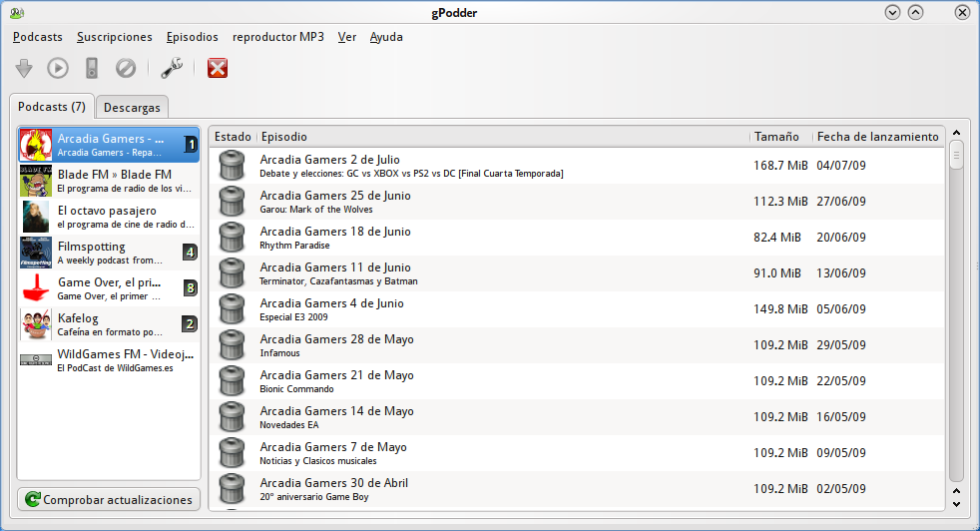Select the El octavo pasajero podcast

109,217
